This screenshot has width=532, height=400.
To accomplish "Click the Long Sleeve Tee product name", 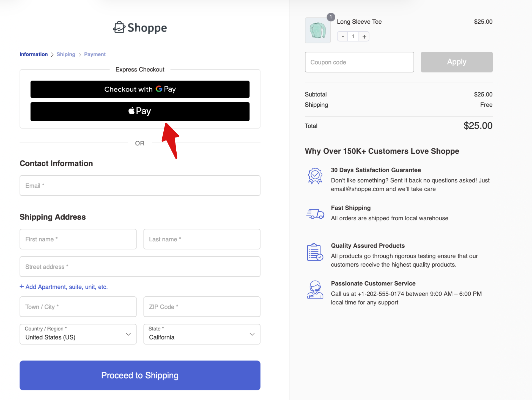I will pos(359,21).
